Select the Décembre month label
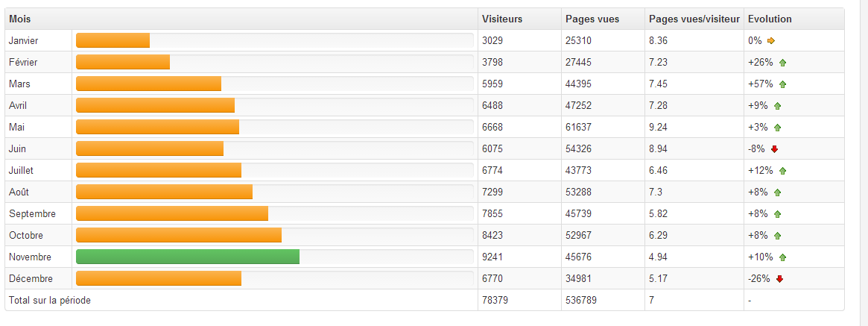The width and height of the screenshot is (868, 326). [x=31, y=278]
